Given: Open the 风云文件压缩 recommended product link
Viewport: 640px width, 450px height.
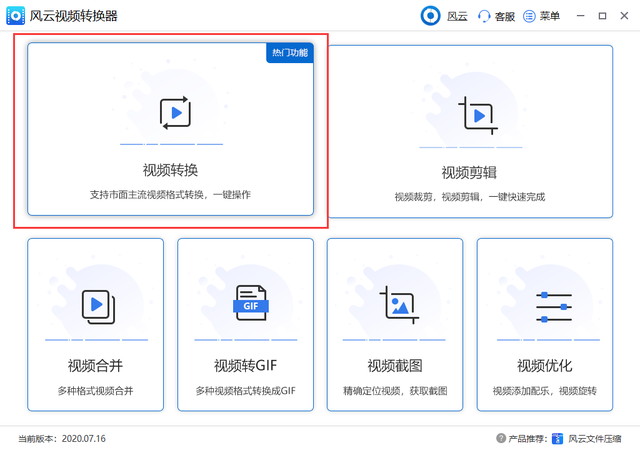Looking at the screenshot, I should pos(594,438).
